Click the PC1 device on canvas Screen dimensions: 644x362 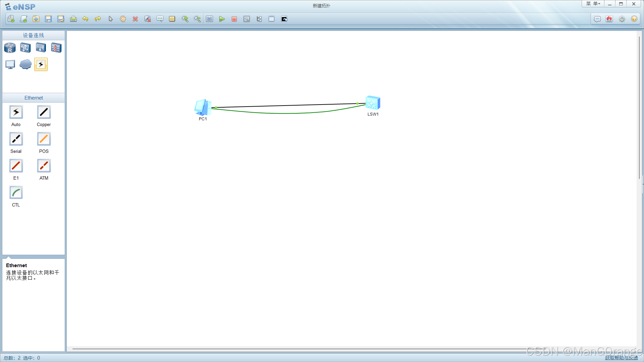click(203, 108)
